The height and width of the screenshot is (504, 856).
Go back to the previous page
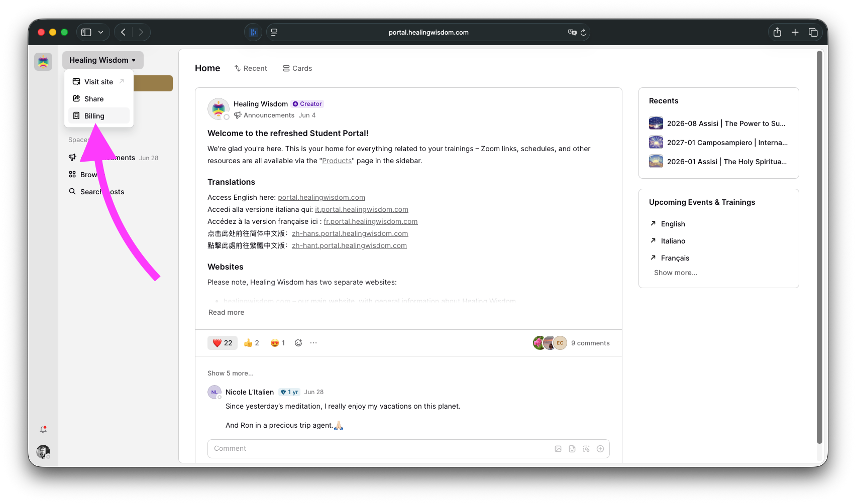coord(123,32)
